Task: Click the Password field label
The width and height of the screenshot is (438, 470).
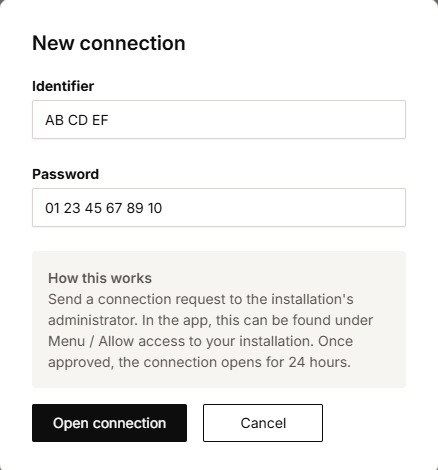Action: click(x=66, y=174)
